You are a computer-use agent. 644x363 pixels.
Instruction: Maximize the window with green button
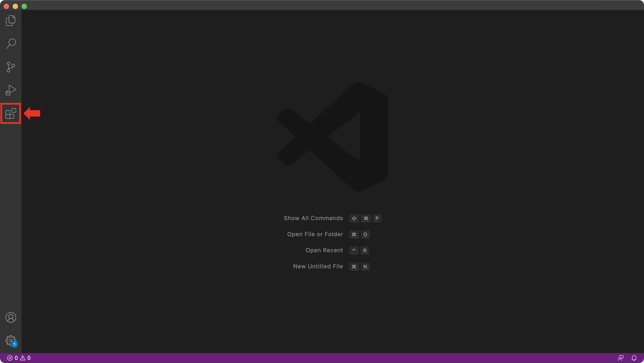[24, 6]
